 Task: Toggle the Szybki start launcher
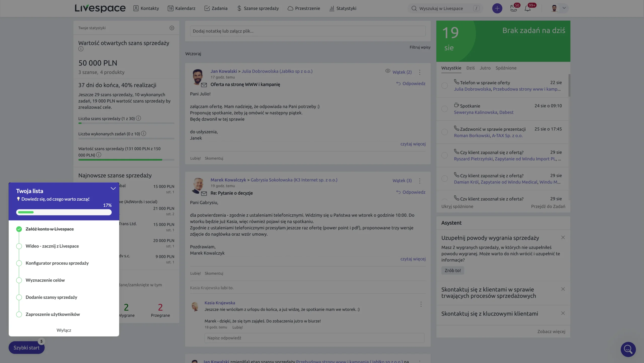[26, 348]
